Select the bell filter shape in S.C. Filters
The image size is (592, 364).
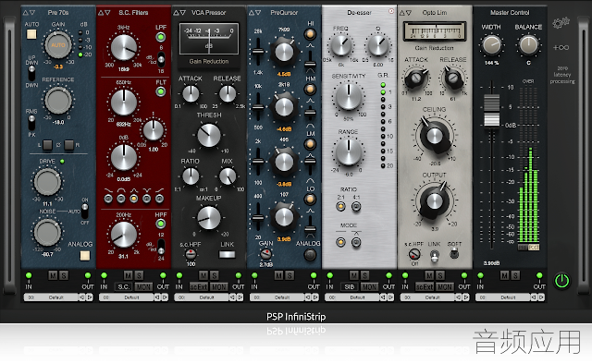(133, 198)
